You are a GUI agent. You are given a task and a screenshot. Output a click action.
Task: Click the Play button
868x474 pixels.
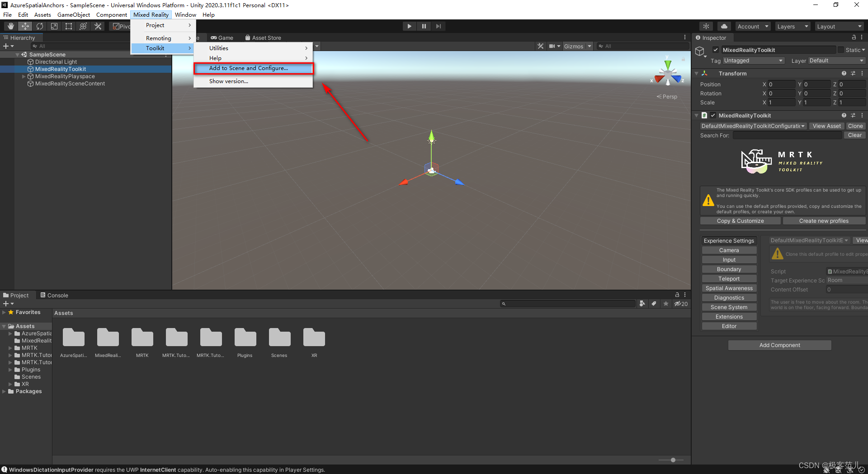click(410, 26)
